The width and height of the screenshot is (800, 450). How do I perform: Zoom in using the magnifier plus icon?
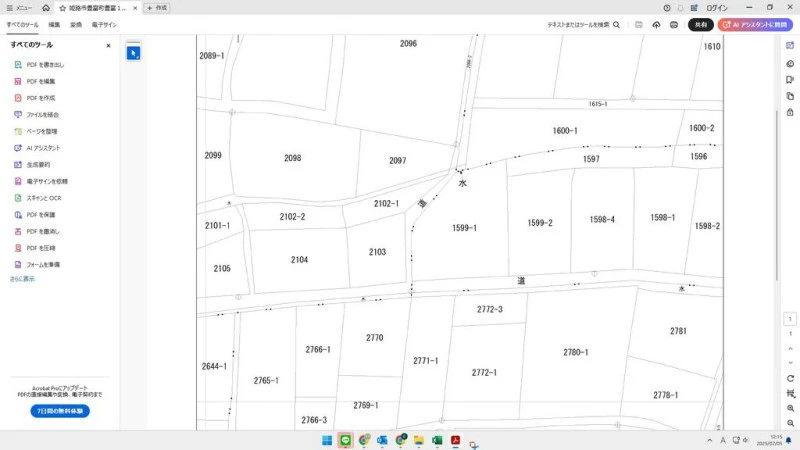coord(790,408)
